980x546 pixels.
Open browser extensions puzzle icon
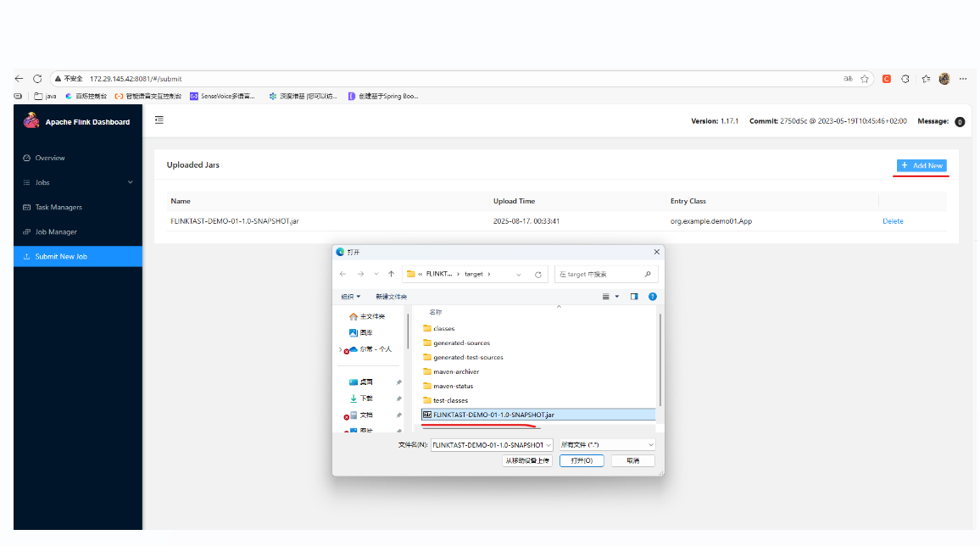905,79
